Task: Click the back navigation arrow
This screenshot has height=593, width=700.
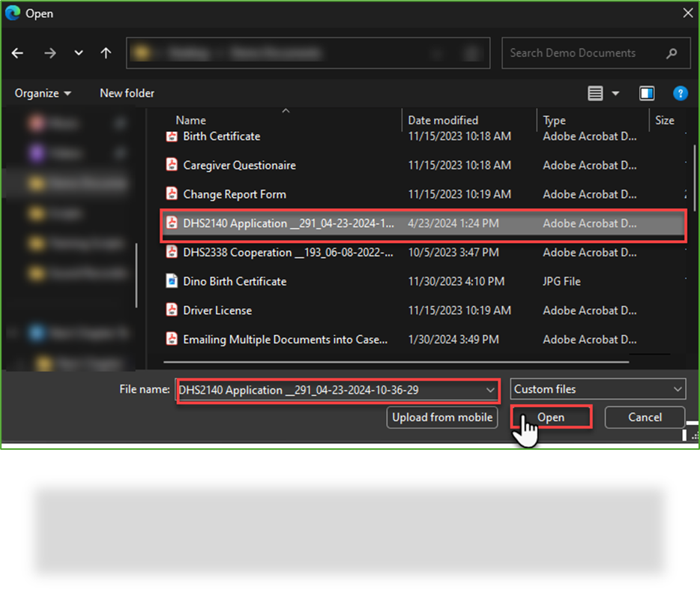Action: pos(16,52)
